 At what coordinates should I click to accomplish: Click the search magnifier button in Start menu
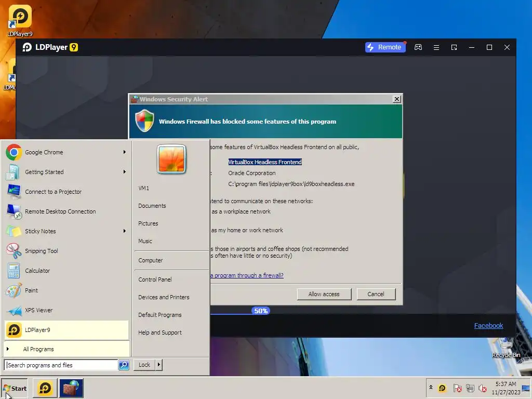(124, 365)
